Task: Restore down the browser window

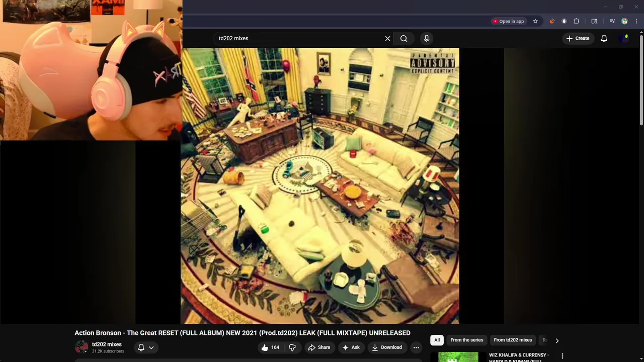Action: pyautogui.click(x=620, y=7)
